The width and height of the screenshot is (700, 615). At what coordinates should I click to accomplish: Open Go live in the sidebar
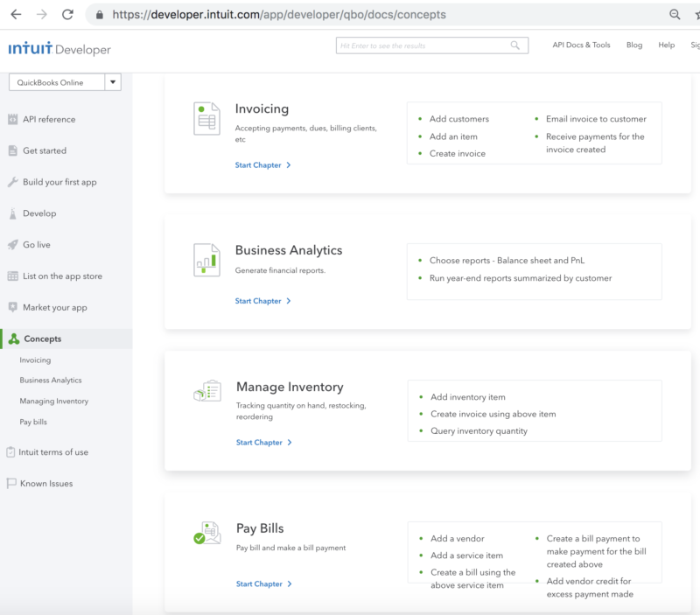pyautogui.click(x=37, y=245)
